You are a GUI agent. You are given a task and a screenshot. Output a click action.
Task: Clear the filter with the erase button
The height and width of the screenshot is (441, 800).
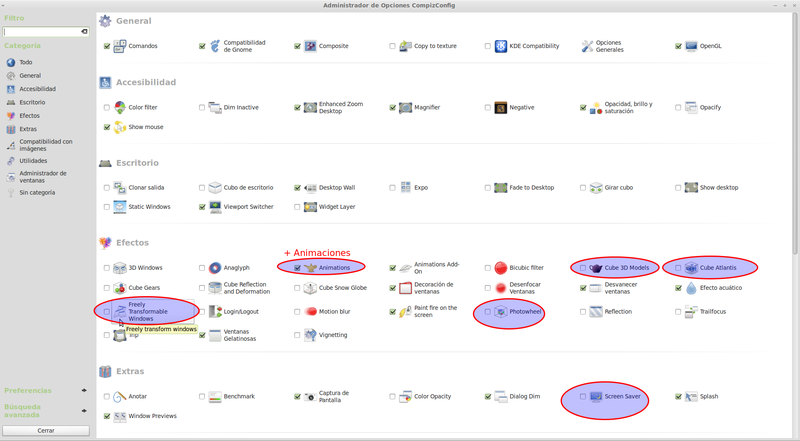pyautogui.click(x=84, y=32)
